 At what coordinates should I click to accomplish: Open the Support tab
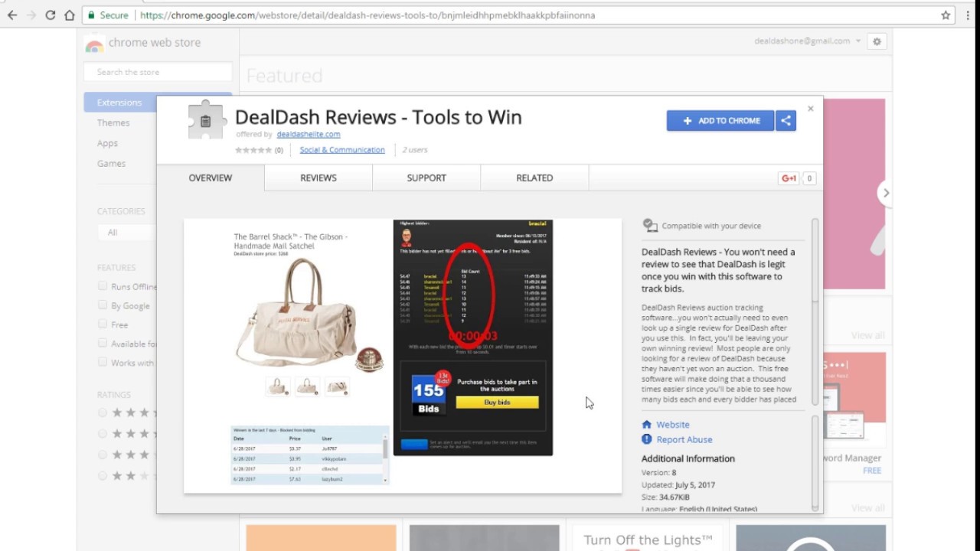[x=426, y=178]
